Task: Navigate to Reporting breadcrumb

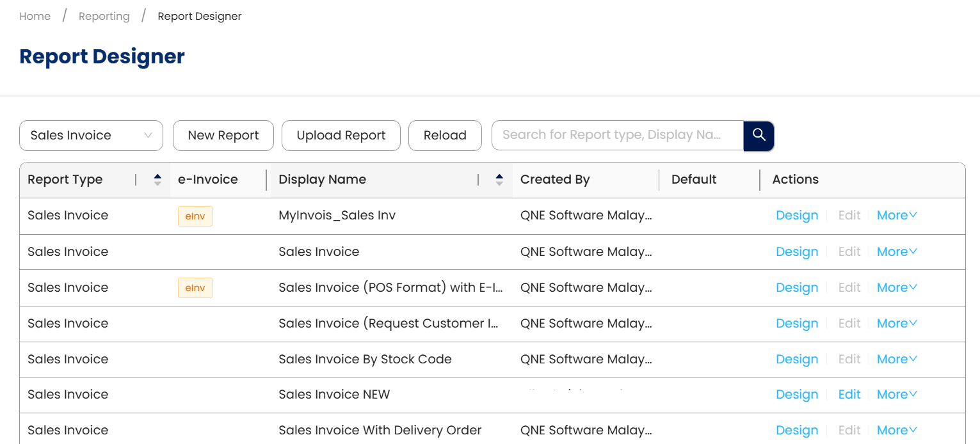Action: pyautogui.click(x=104, y=17)
